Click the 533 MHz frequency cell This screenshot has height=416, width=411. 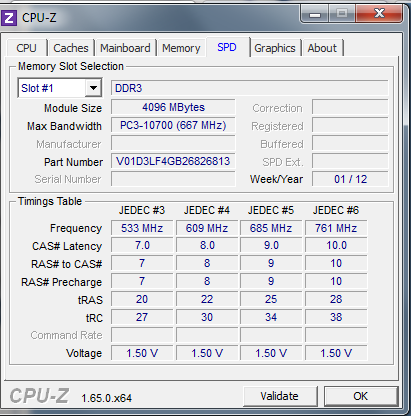[142, 228]
